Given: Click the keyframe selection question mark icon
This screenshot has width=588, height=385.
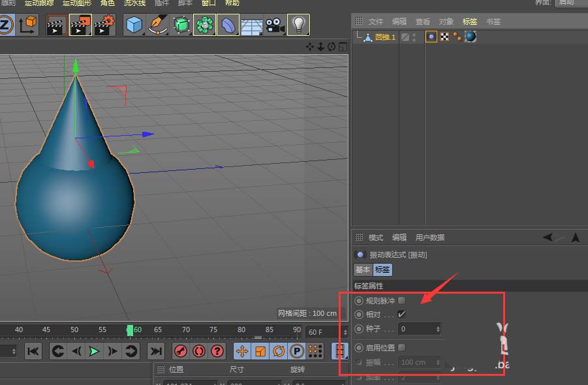Looking at the screenshot, I should [x=217, y=351].
